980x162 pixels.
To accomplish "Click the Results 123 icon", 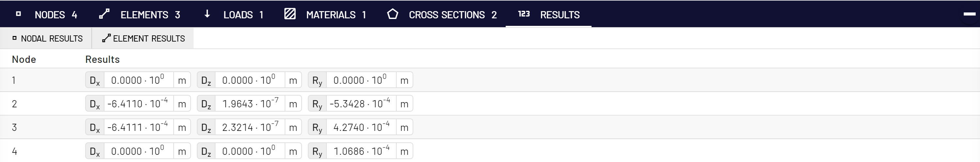I will point(524,14).
